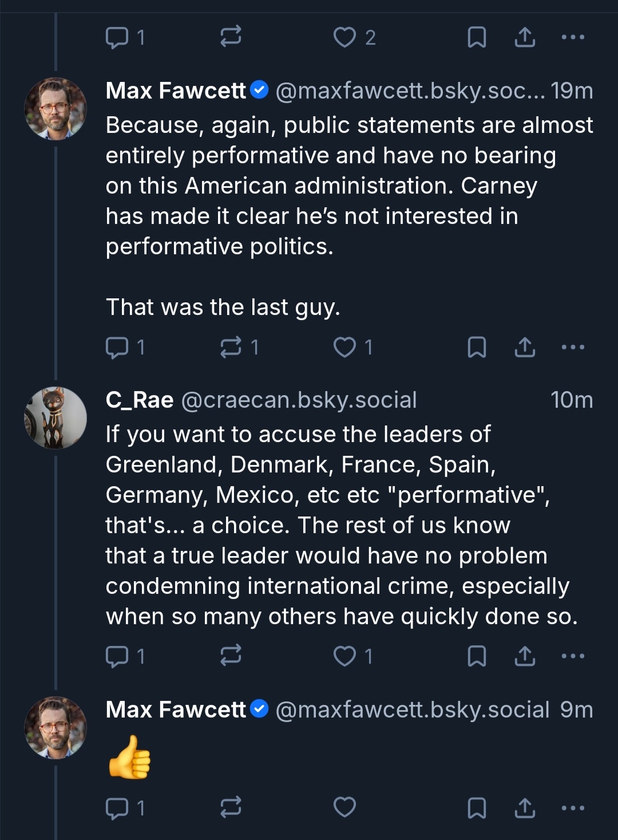618x840 pixels.
Task: Open more options on Max Fawcett's 19m post
Action: (573, 347)
